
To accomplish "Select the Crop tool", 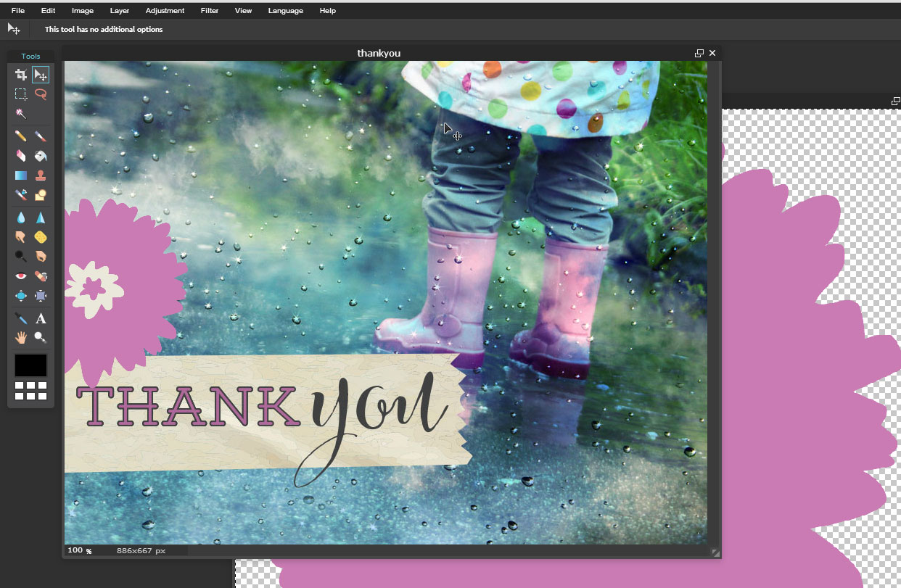I will [x=21, y=74].
